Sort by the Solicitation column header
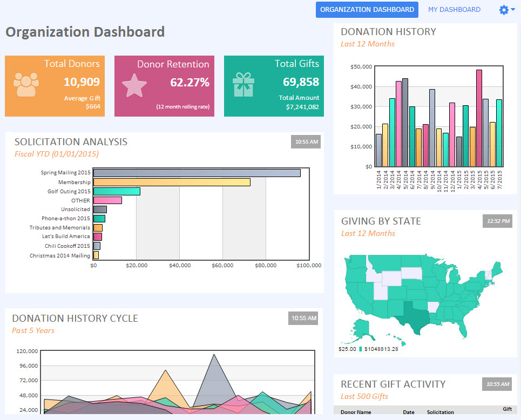 [440, 412]
